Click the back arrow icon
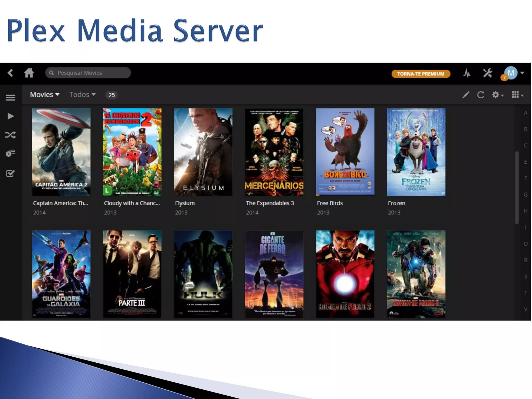 coord(10,73)
